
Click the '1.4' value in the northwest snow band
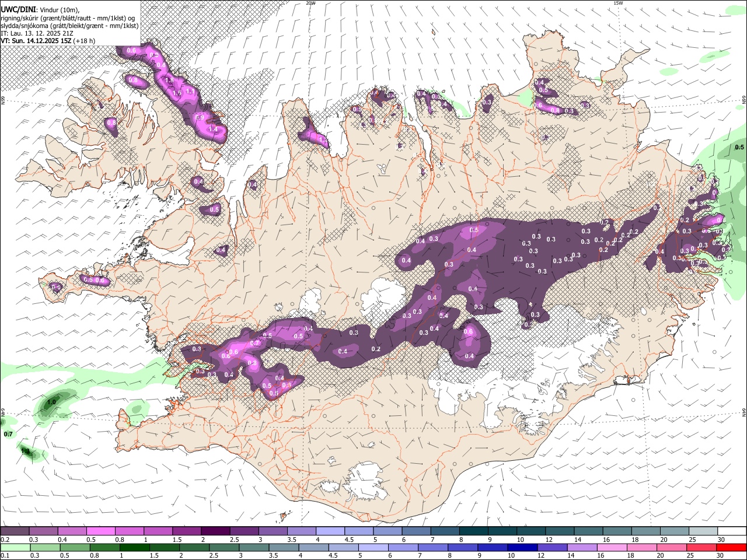pyautogui.click(x=213, y=129)
